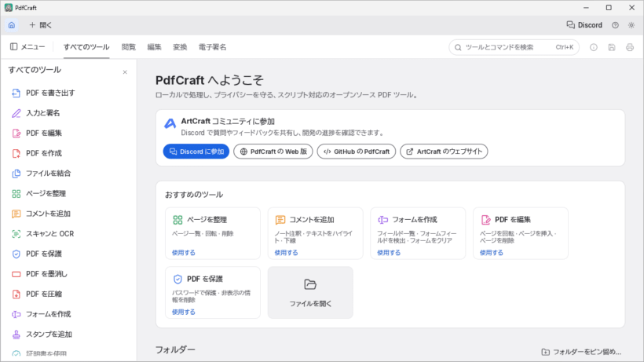Open the PDF を圧縮 tool in the sidebar
This screenshot has height=362, width=644.
click(x=68, y=294)
